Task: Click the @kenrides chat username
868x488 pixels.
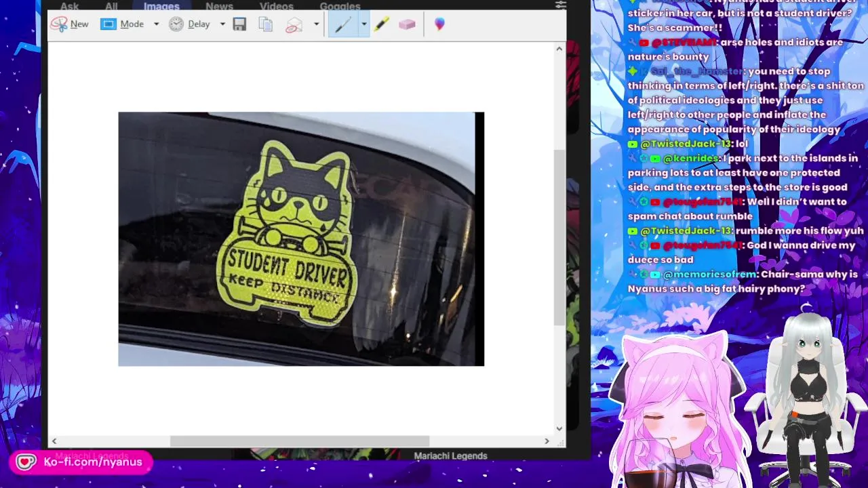Action: pyautogui.click(x=691, y=158)
